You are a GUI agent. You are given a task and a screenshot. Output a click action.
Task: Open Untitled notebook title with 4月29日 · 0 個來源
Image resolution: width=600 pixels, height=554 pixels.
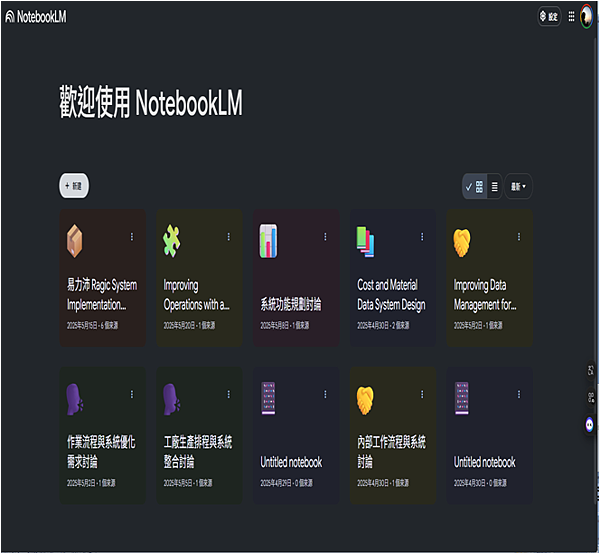click(x=291, y=462)
